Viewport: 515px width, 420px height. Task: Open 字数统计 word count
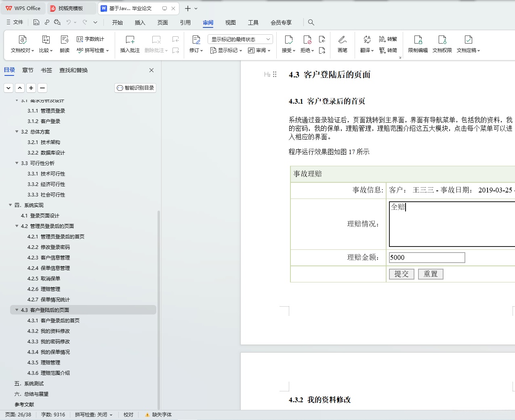[93, 39]
